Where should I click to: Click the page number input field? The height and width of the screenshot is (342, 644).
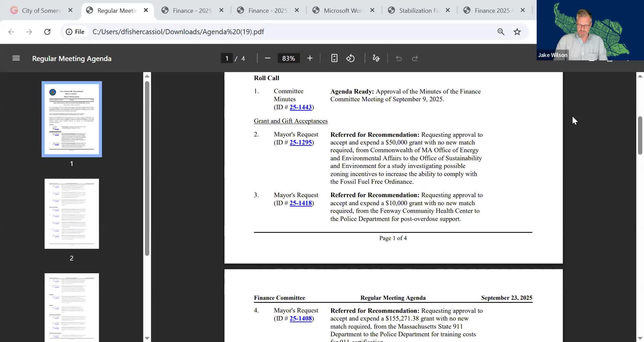pos(227,58)
